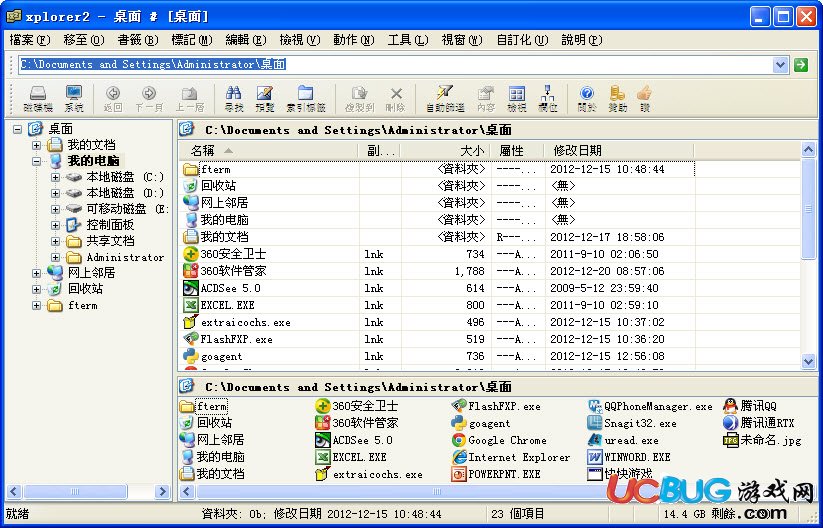The height and width of the screenshot is (528, 823).
Task: Open the address bar dropdown arrow
Action: tap(780, 65)
